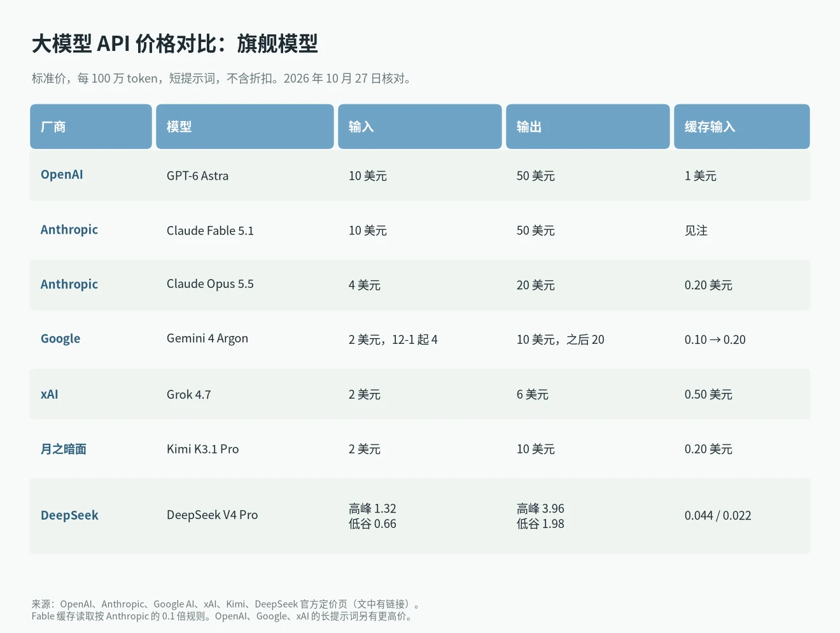
Task: Click the Fable 缓存读取 footnote line
Action: [x=223, y=616]
